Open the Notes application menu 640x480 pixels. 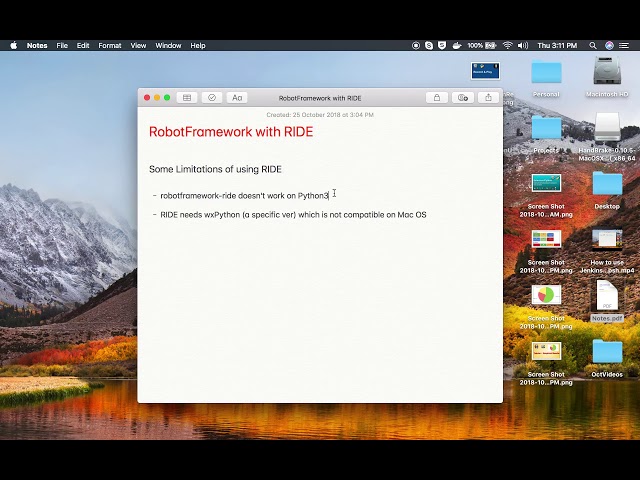click(x=37, y=45)
